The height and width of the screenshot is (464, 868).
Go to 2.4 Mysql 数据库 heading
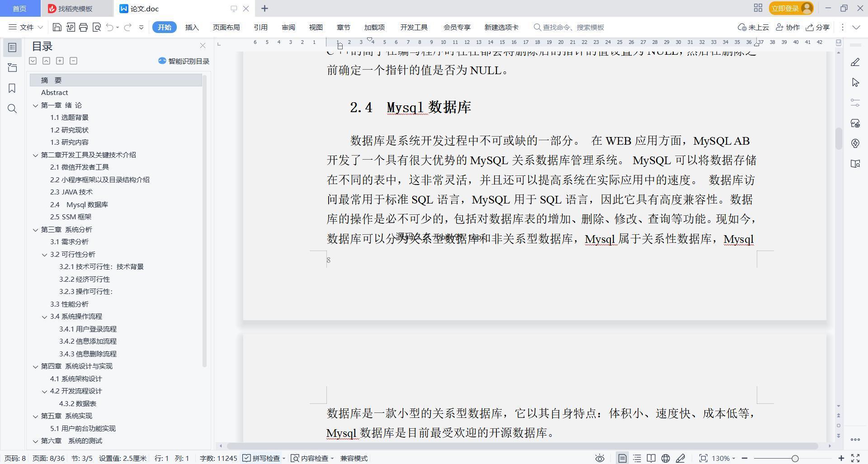[x=79, y=204]
